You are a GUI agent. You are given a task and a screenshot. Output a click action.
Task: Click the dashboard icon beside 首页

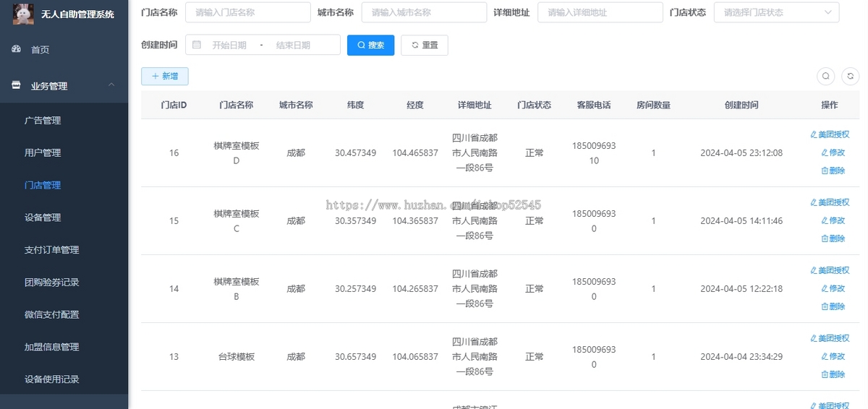click(x=16, y=49)
